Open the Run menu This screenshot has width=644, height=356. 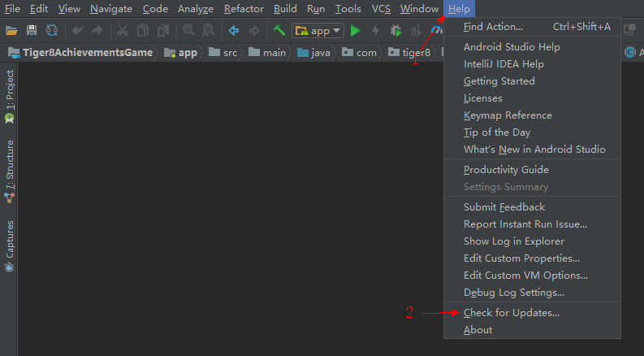[315, 9]
